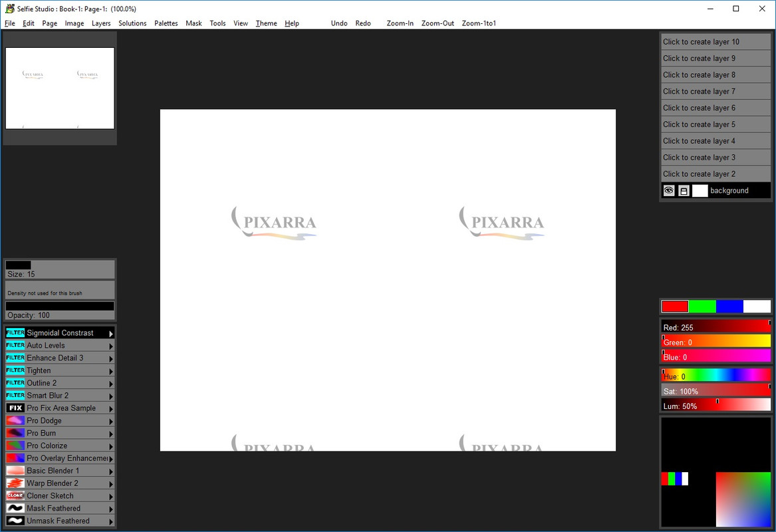Choose the Pro Fix Area Sample icon
The height and width of the screenshot is (532, 776).
15,408
